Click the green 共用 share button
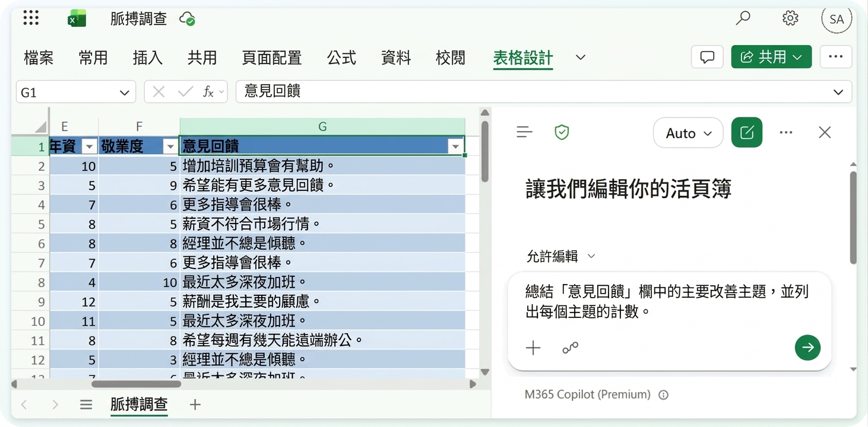This screenshot has height=427, width=868. (771, 57)
